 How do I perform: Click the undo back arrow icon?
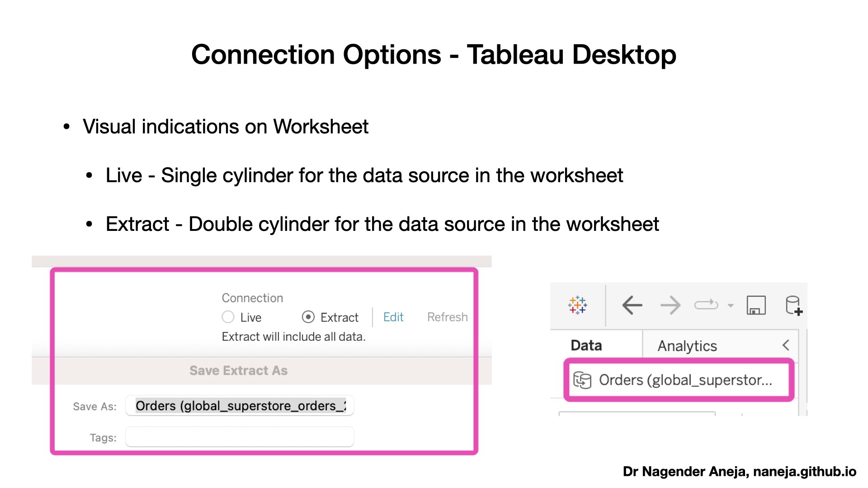point(632,305)
